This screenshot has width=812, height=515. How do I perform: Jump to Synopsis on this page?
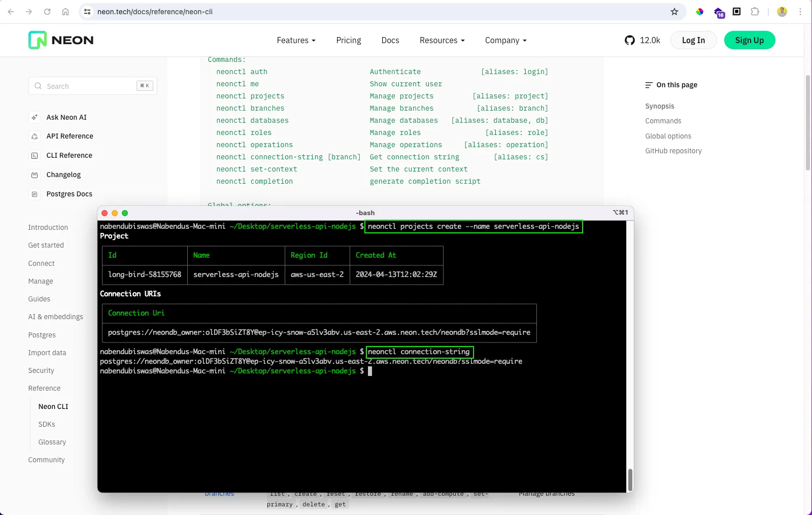[660, 106]
